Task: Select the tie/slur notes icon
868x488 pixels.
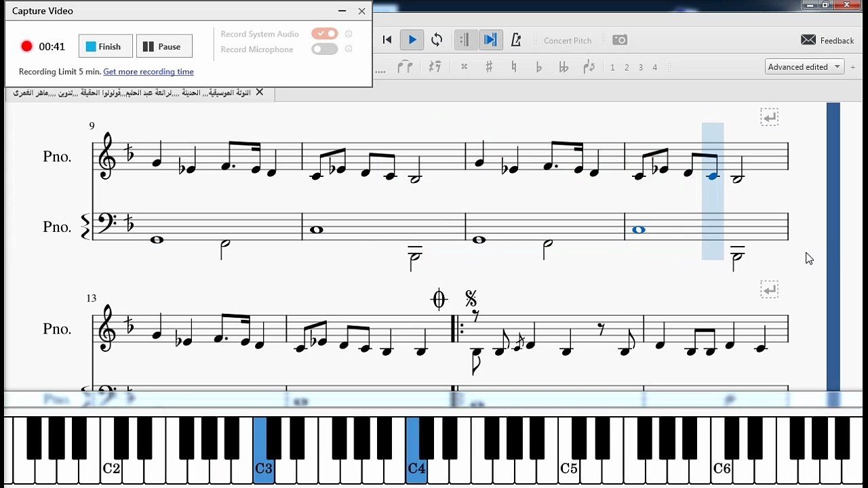Action: (x=405, y=67)
